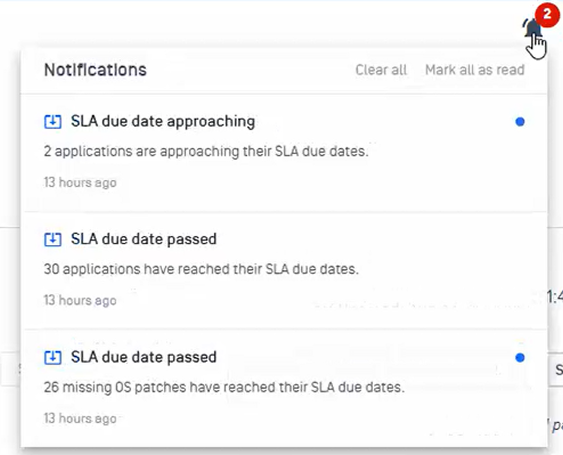Click timestamp under the 30 applications notification
This screenshot has width=563, height=455.
(80, 300)
